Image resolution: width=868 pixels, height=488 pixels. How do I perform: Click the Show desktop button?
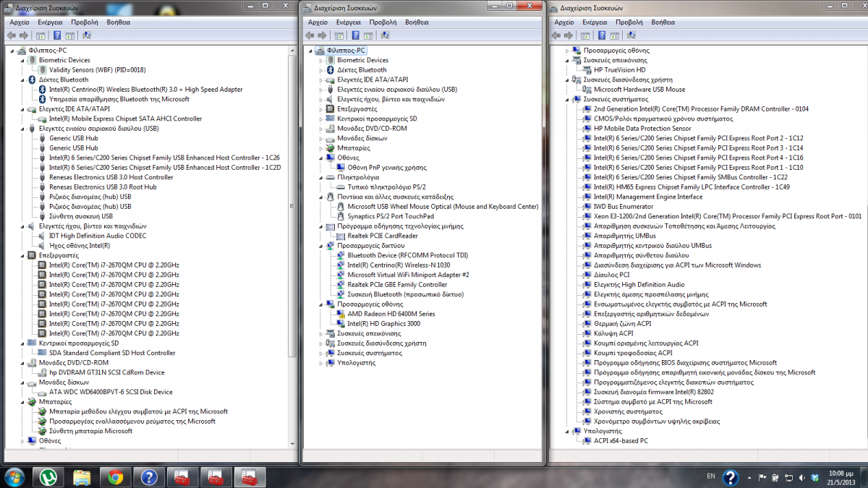[863, 478]
